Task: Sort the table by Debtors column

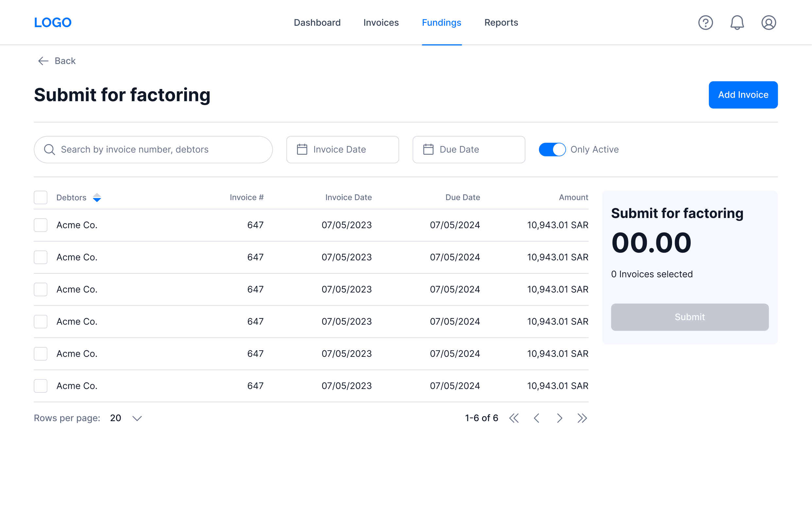Action: click(x=97, y=198)
